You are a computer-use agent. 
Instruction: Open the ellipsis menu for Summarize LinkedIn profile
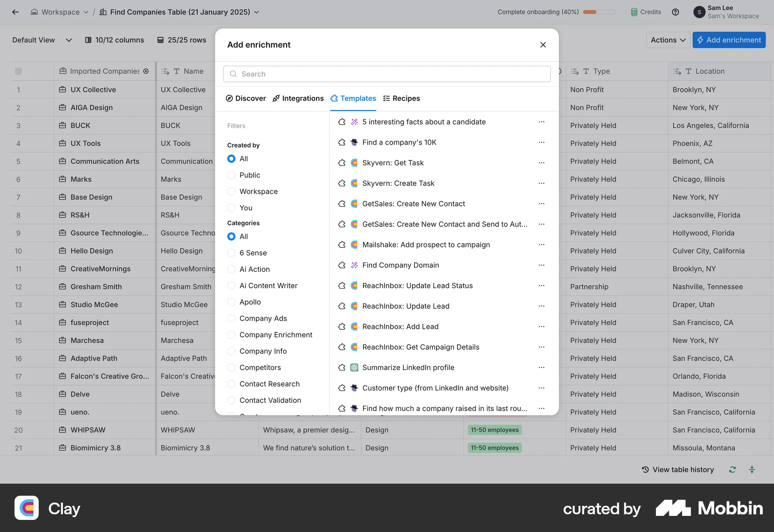(x=541, y=367)
